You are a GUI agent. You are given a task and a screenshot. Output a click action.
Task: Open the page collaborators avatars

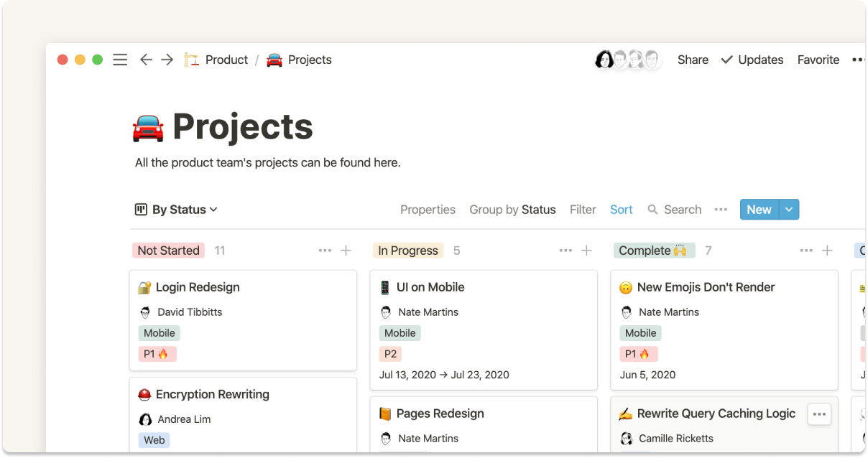627,60
